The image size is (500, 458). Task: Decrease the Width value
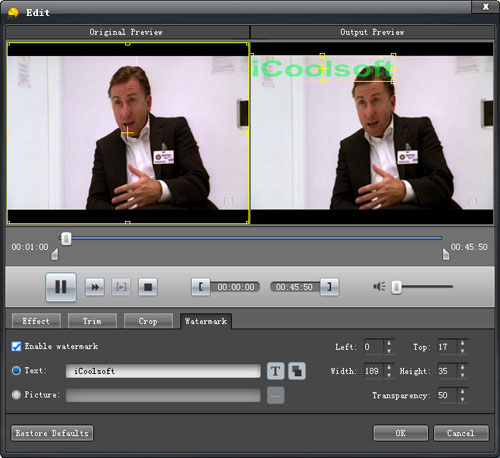pyautogui.click(x=389, y=375)
